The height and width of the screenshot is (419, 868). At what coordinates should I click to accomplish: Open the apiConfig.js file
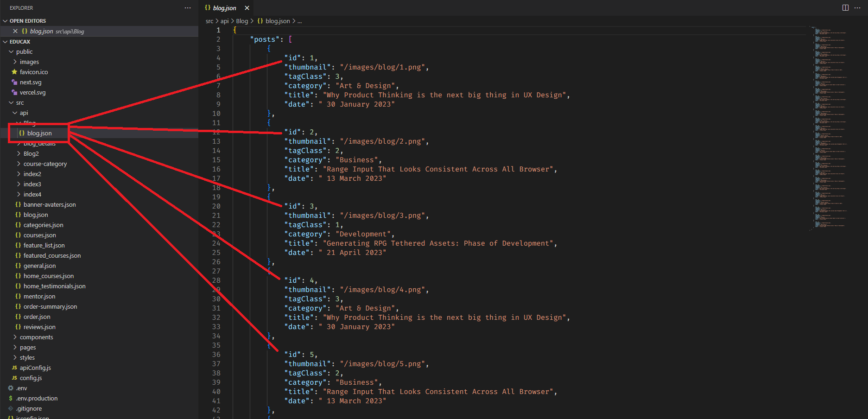[x=35, y=368]
